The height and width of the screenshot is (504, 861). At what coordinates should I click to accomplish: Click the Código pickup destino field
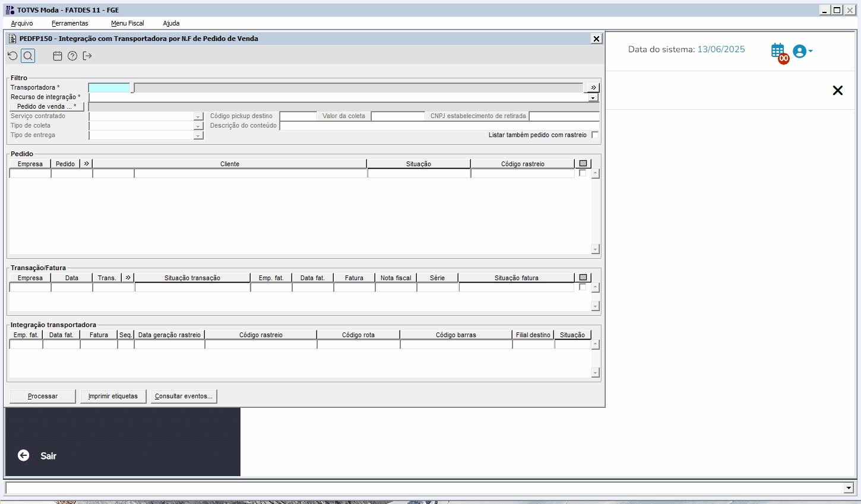(x=298, y=116)
